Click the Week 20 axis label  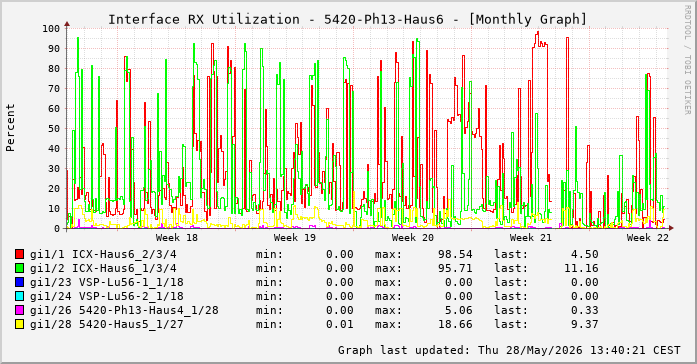(x=413, y=238)
